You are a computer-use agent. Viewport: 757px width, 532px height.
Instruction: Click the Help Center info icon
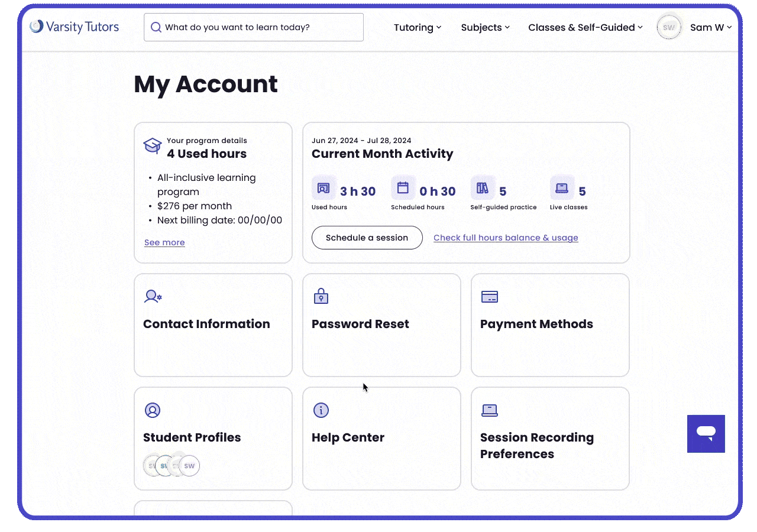pos(321,410)
